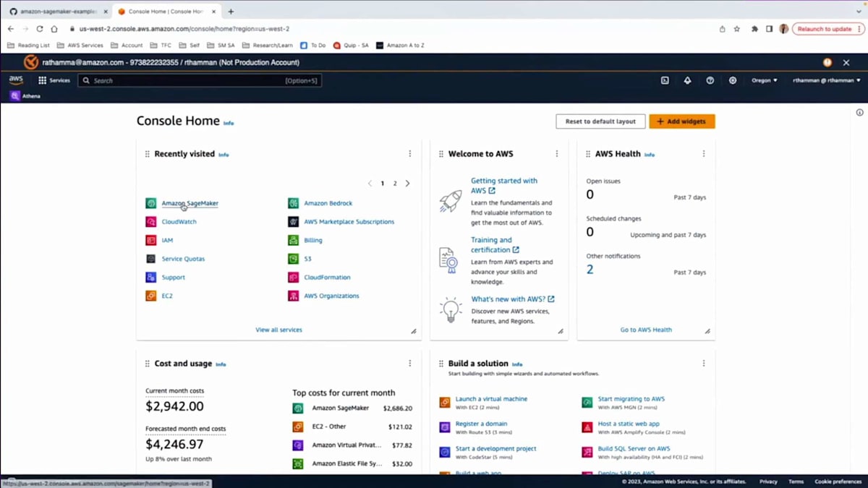Open the Services grid menu
The width and height of the screenshot is (868, 488).
pos(54,80)
